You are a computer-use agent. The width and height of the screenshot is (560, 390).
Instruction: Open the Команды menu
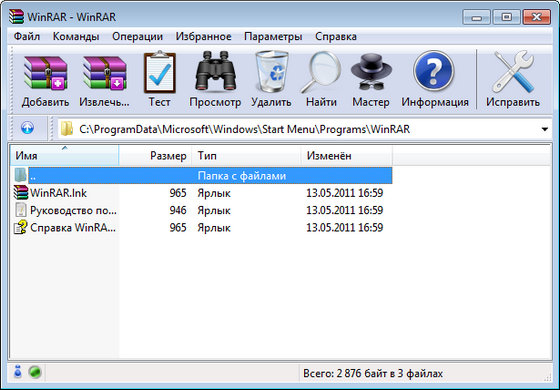[x=76, y=36]
